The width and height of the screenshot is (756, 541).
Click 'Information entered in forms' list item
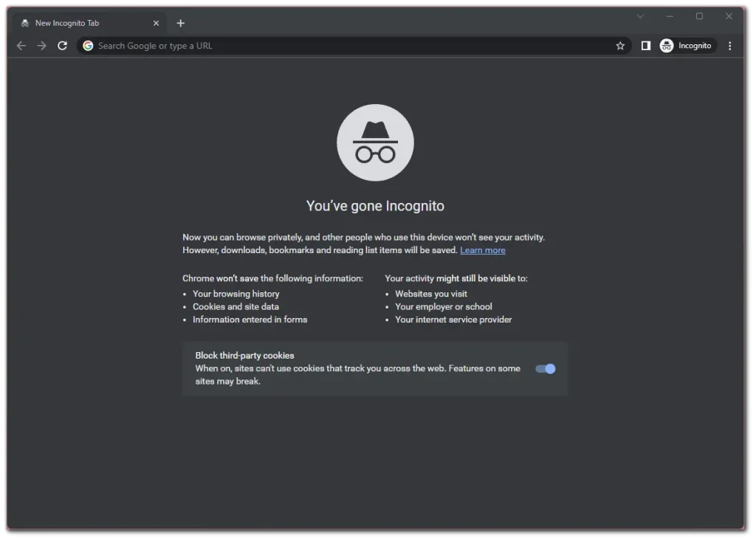pos(250,320)
